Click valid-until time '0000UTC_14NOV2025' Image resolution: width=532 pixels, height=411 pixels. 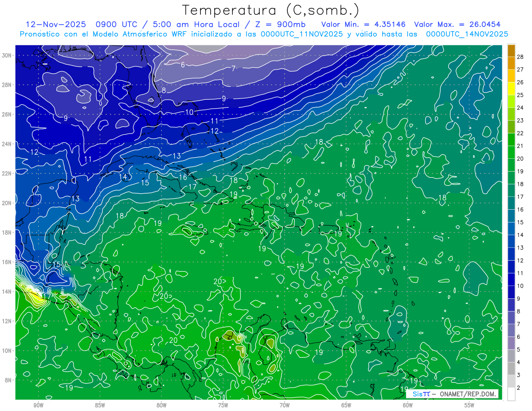467,34
